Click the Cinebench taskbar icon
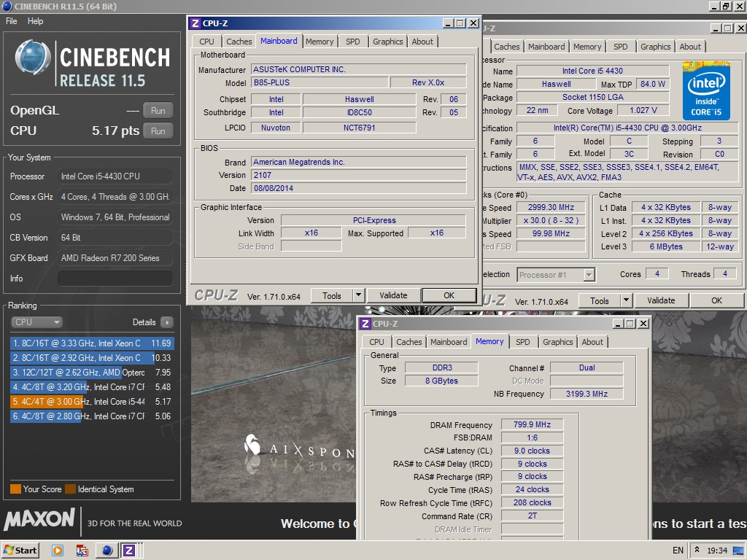Image resolution: width=747 pixels, height=560 pixels. pyautogui.click(x=107, y=551)
